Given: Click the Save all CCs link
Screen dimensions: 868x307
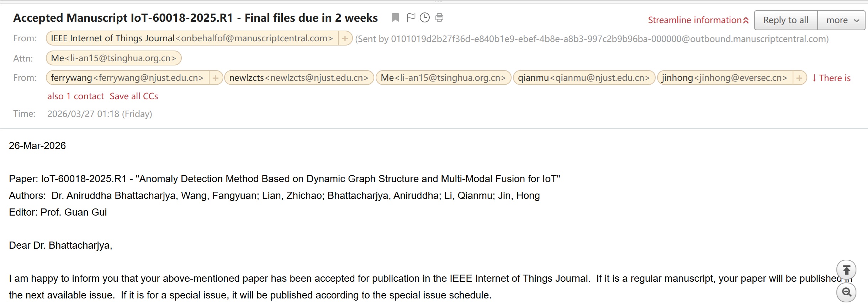Looking at the screenshot, I should click(134, 96).
